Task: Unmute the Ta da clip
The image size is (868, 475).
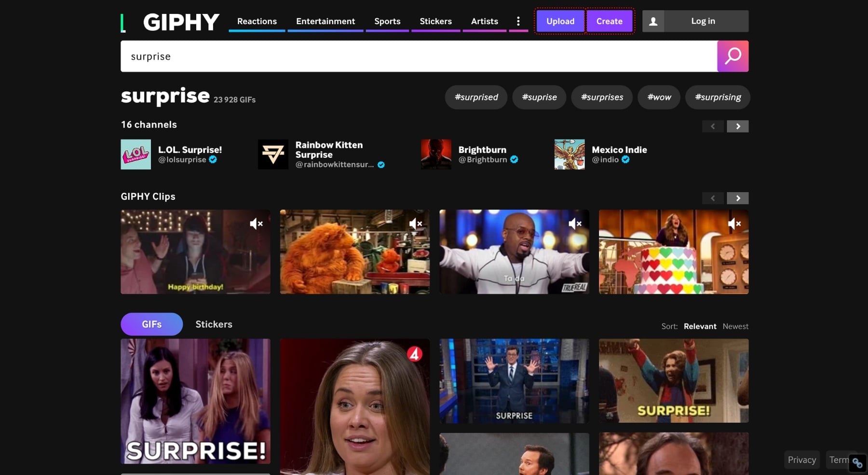Action: [x=575, y=224]
